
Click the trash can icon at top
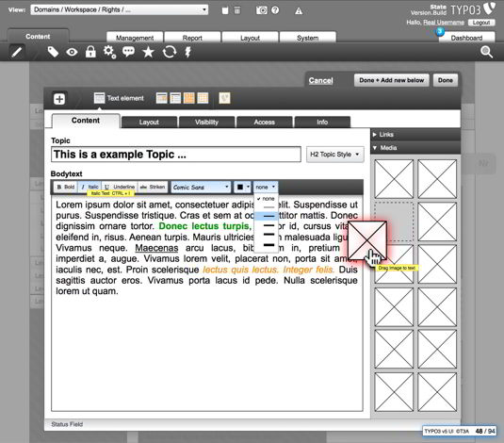237,10
